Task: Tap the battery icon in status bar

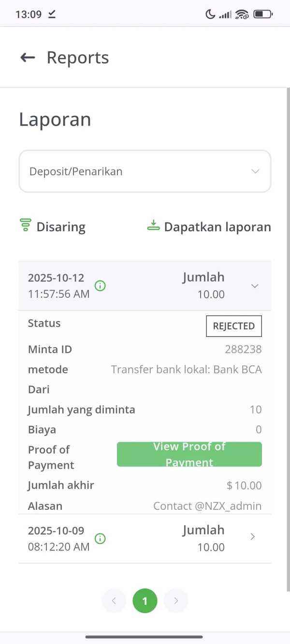Action: (x=263, y=14)
